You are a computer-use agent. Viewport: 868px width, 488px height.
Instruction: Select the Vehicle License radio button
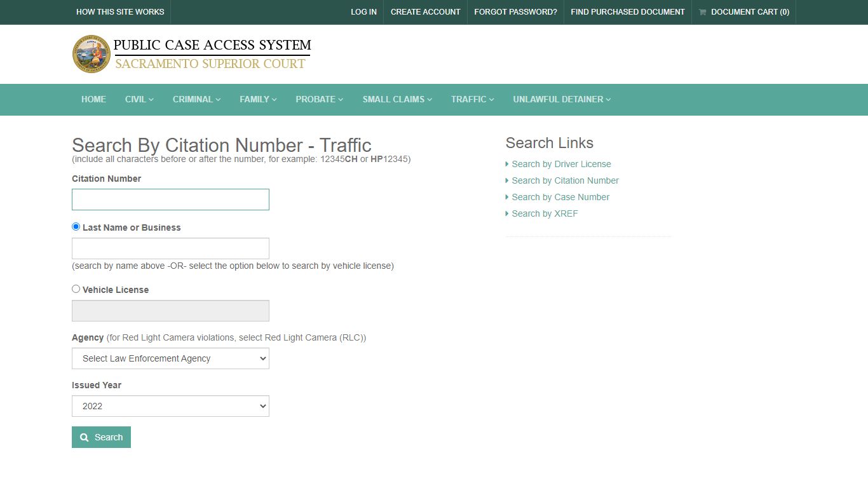click(76, 288)
